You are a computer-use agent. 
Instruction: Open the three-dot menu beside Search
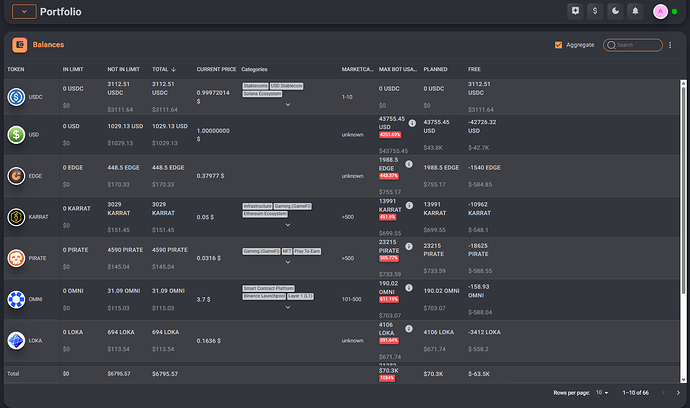click(x=669, y=45)
